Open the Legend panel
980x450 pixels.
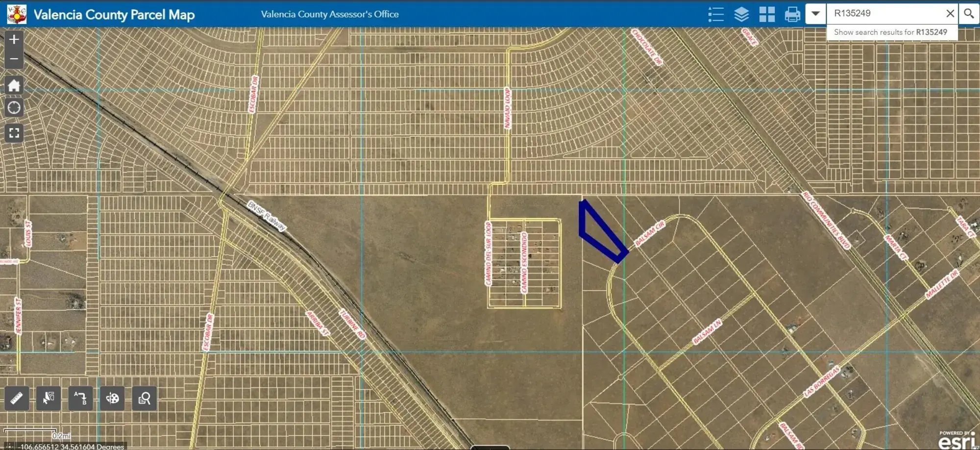(x=716, y=14)
